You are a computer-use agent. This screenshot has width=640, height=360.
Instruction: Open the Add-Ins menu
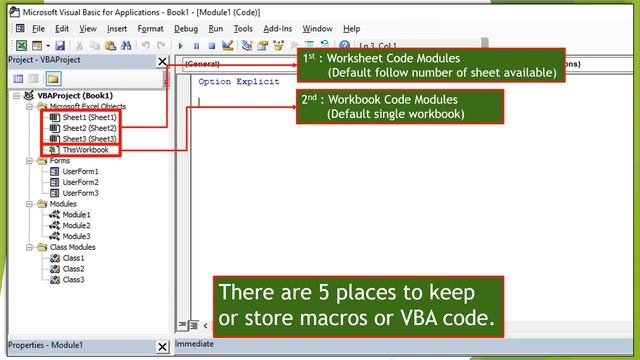click(278, 29)
